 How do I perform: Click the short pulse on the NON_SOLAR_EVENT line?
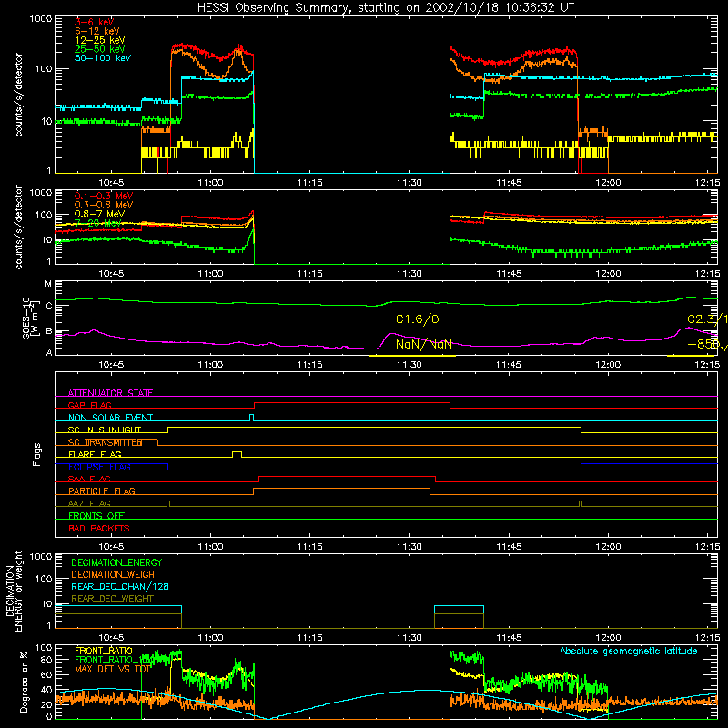pyautogui.click(x=252, y=417)
